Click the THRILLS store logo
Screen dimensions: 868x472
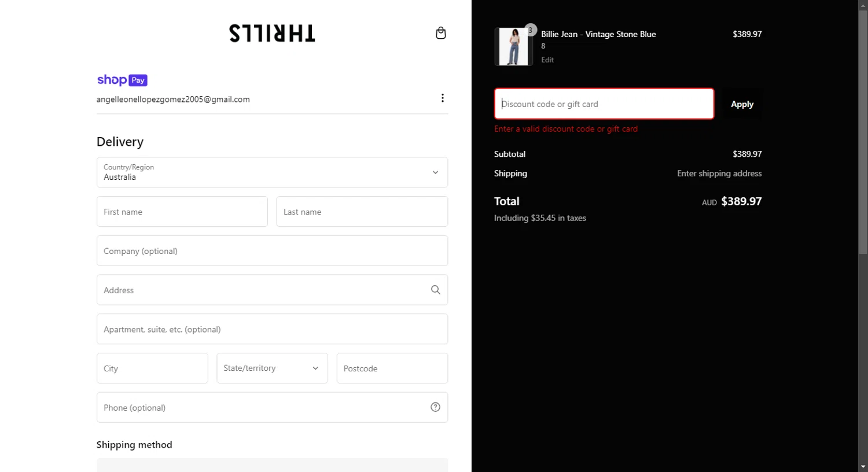pos(272,33)
